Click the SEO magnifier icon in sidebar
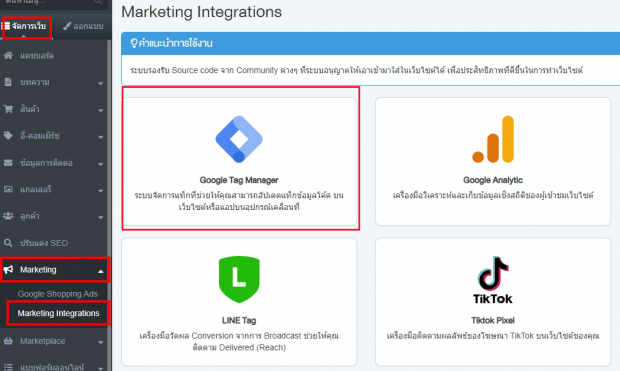 [x=8, y=243]
